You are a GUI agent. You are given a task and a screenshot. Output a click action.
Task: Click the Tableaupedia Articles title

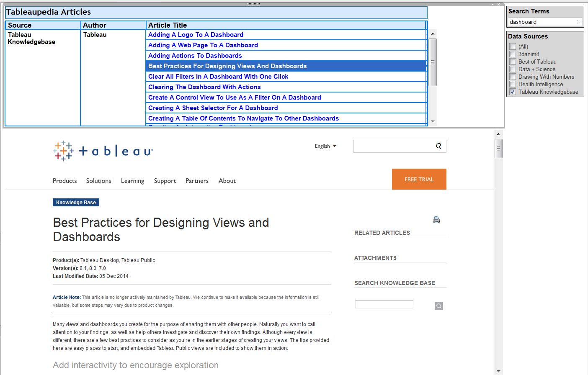49,12
